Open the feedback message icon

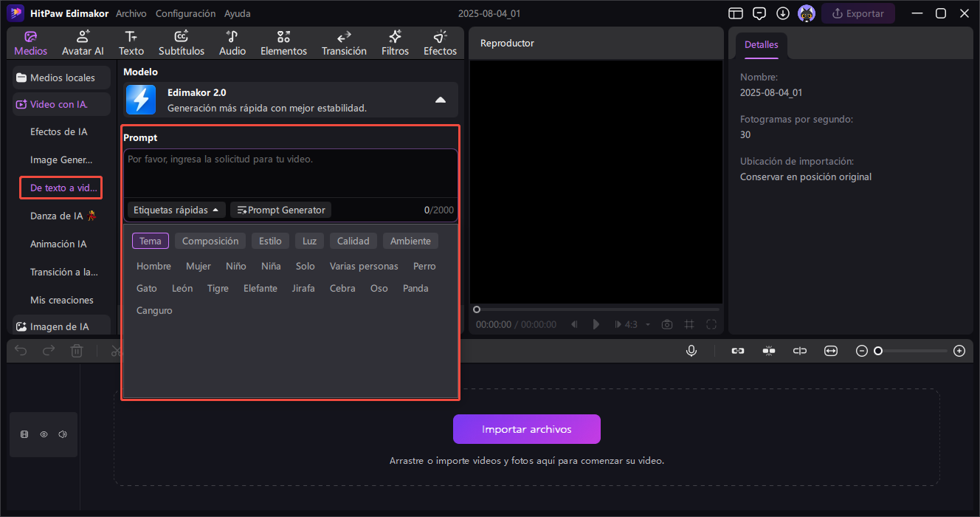point(759,13)
